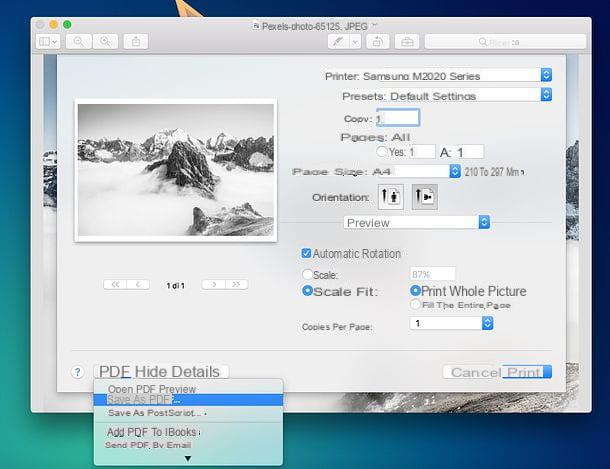Click the Copy count input field

coord(398,118)
